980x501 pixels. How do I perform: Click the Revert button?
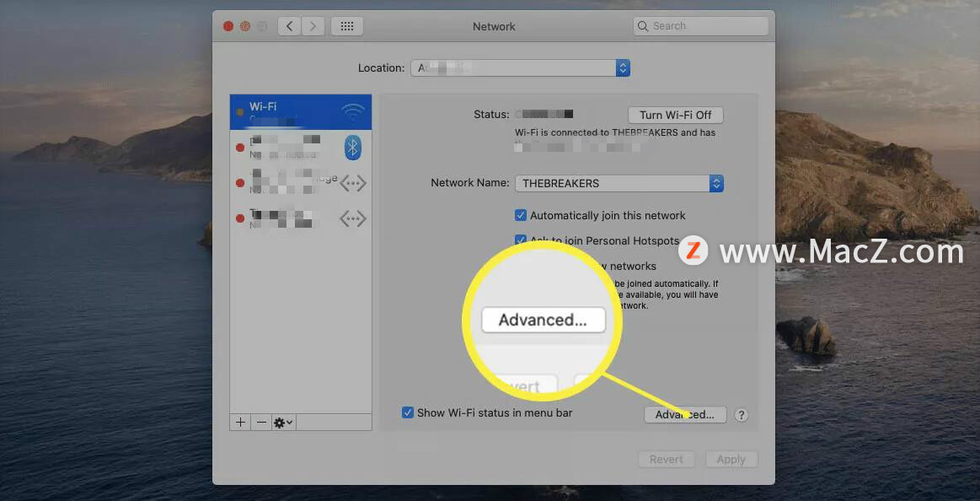click(x=666, y=459)
